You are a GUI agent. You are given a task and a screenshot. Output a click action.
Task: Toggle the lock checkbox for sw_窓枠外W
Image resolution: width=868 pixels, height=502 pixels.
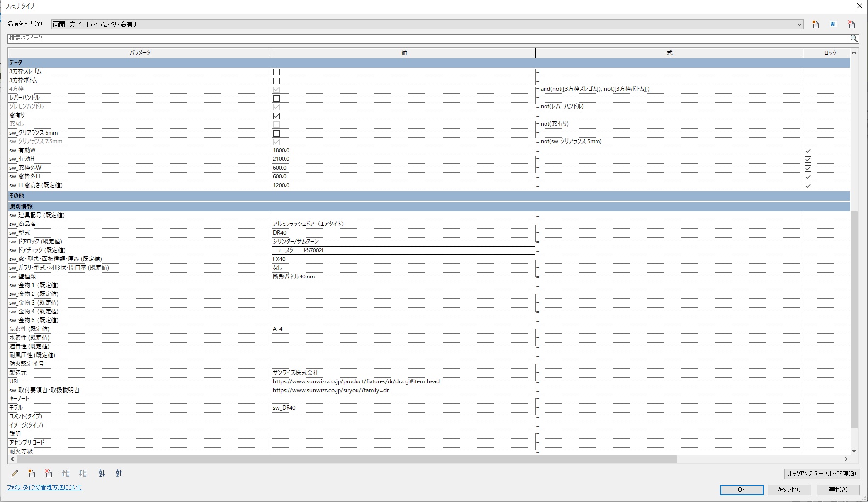pyautogui.click(x=808, y=168)
